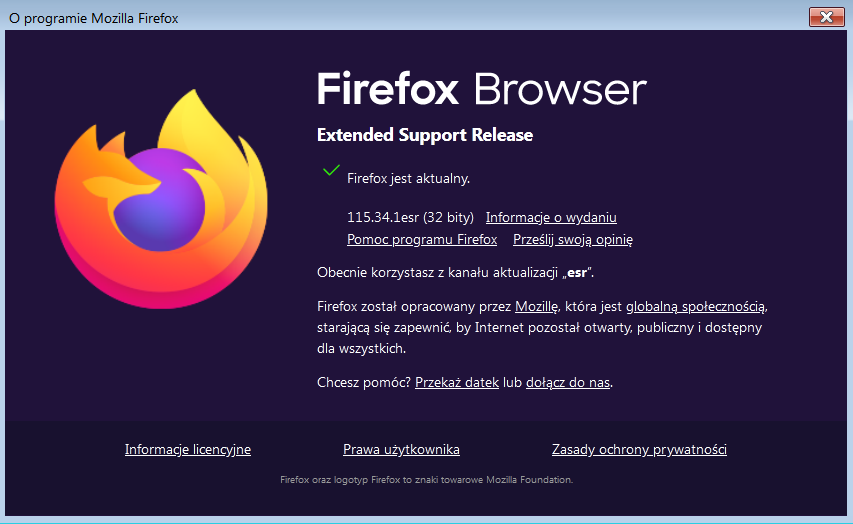Open the Informacje o wydaniu link
Screen dimensions: 853x524
(x=551, y=218)
